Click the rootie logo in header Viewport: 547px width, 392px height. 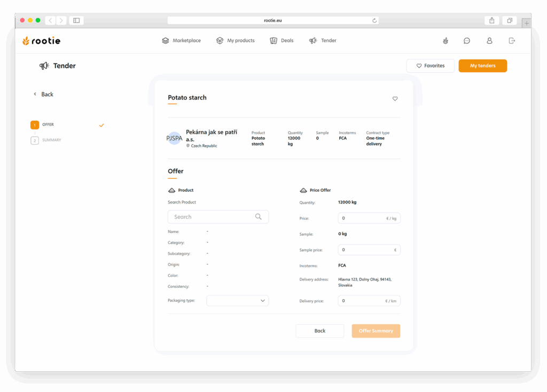[41, 41]
